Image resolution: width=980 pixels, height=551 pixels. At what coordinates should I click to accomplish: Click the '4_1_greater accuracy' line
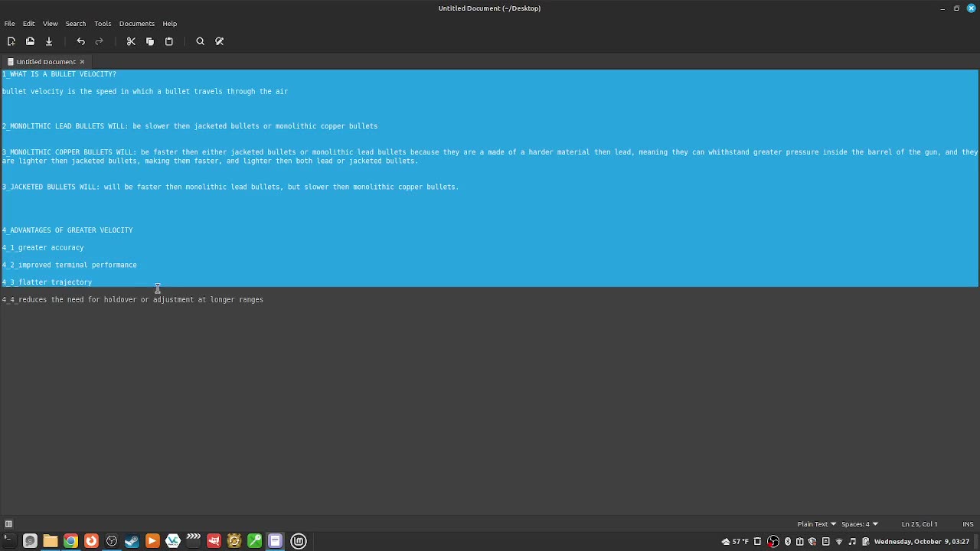[x=43, y=248]
